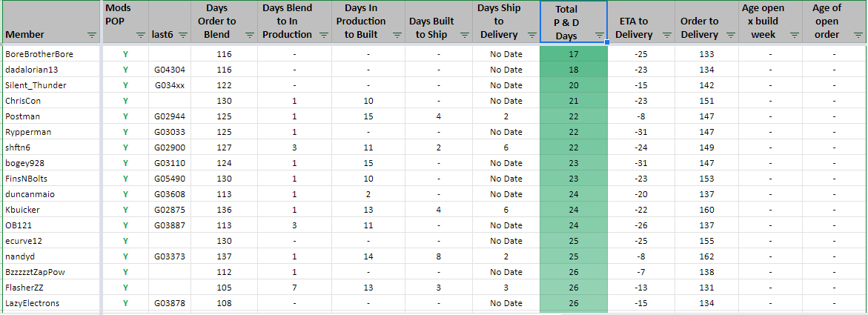Open Days Blend to In Production filter
This screenshot has width=868, height=315.
click(x=323, y=35)
